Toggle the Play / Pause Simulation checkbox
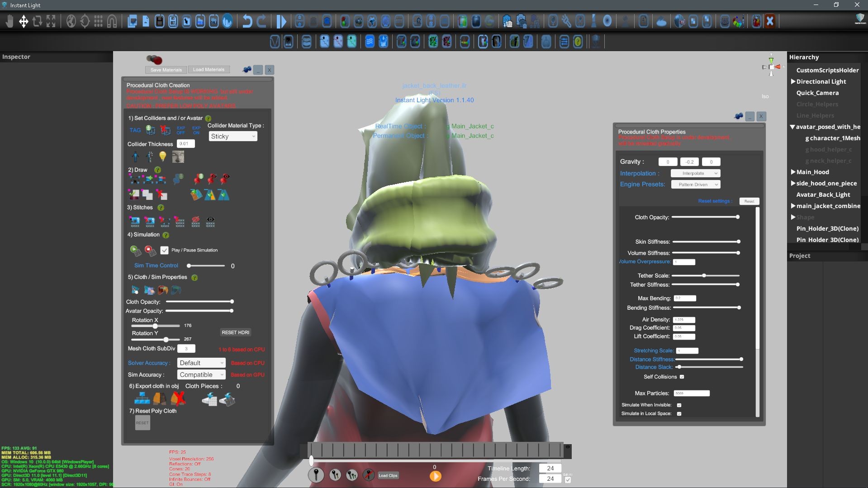 click(164, 250)
